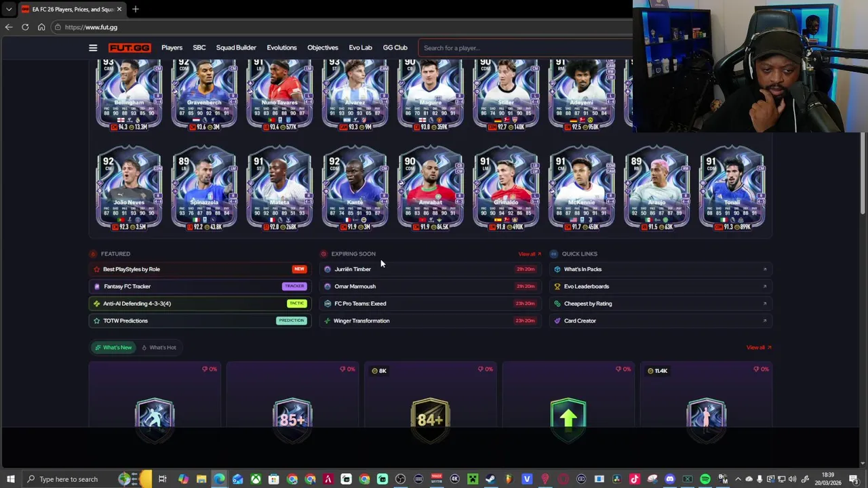868x488 pixels.
Task: Close the EA FC 26 Players tab
Action: tap(119, 9)
